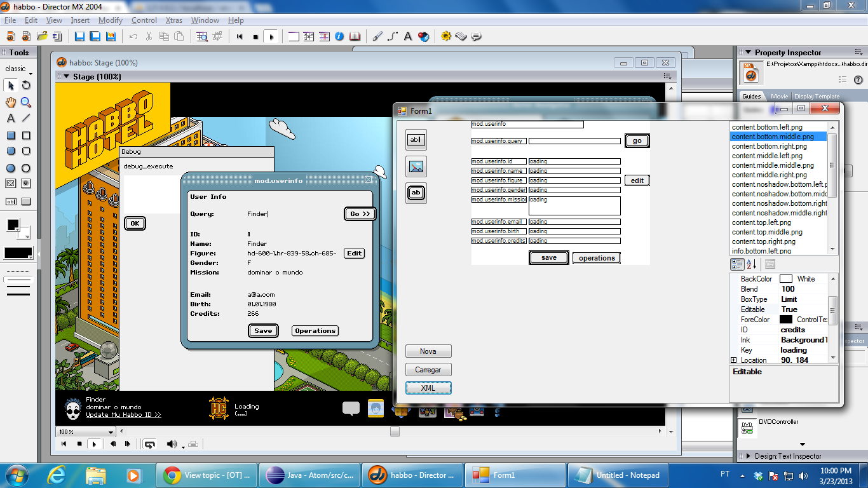Select the unfilled Rectangle tool
868x488 pixels.
pos(26,135)
